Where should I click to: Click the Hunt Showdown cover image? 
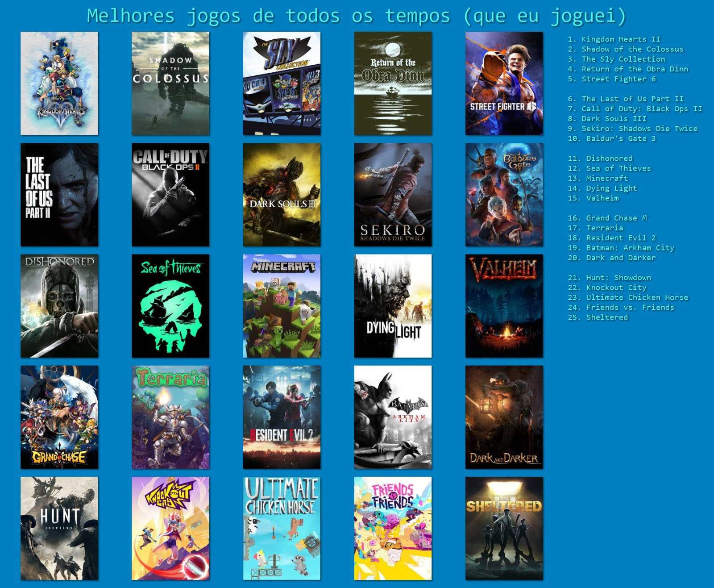[x=59, y=529]
